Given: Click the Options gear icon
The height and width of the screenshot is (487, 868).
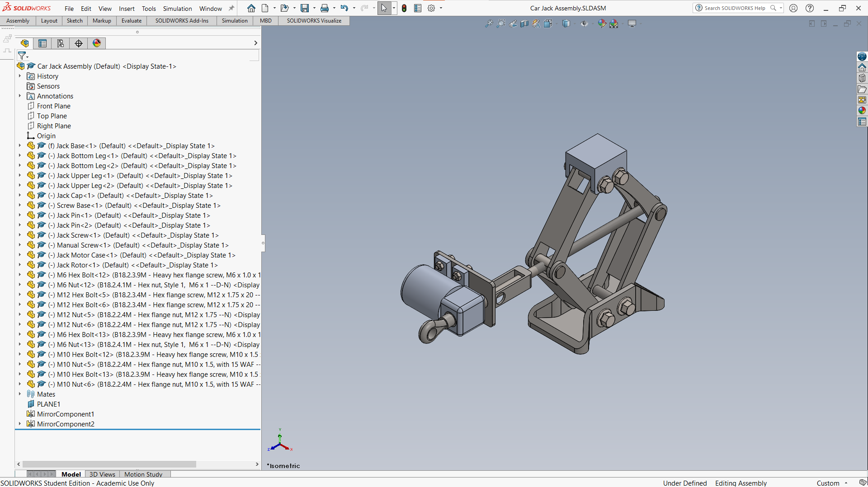Looking at the screenshot, I should (431, 8).
